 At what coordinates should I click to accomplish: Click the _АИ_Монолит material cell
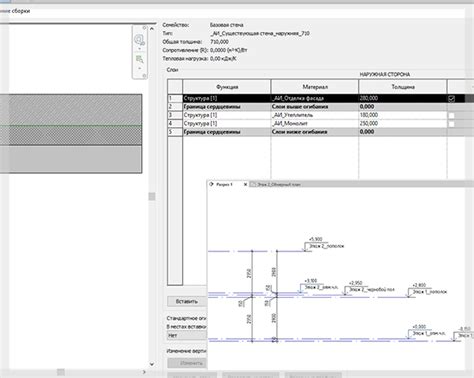point(315,123)
